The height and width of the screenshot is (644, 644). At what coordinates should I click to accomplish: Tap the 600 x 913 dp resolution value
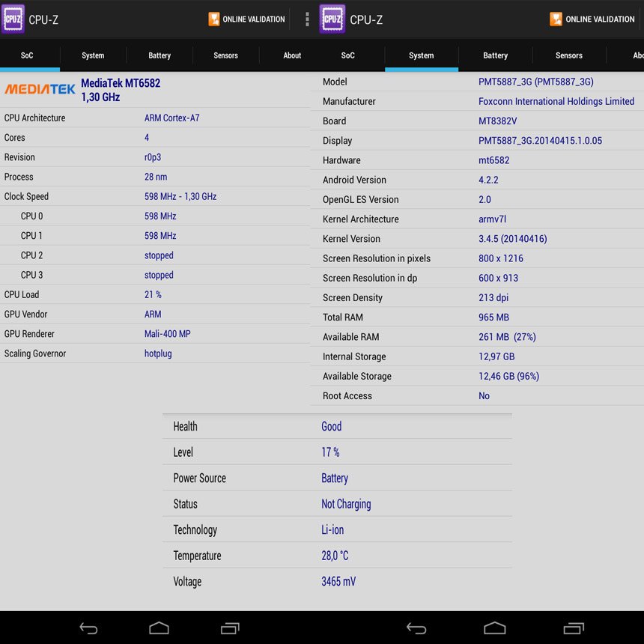(498, 278)
